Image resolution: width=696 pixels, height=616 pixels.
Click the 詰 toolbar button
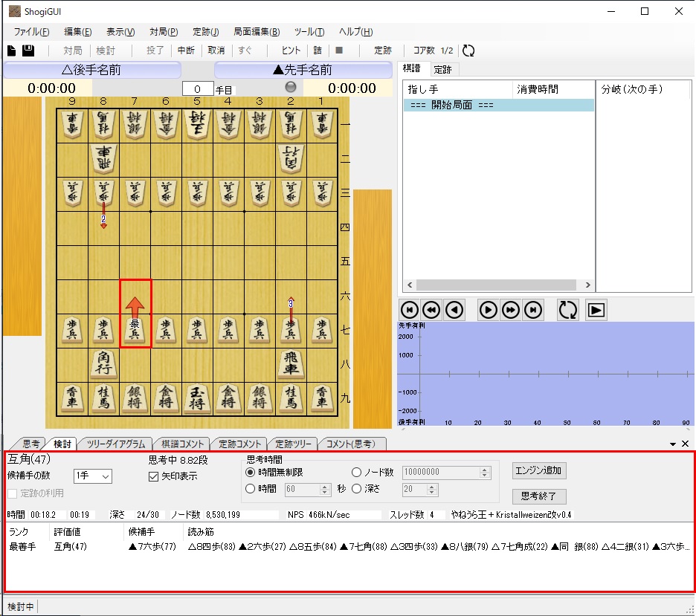click(x=318, y=51)
